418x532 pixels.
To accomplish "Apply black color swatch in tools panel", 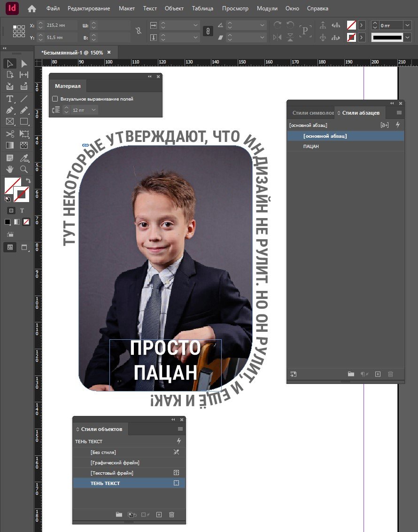I will click(x=8, y=222).
